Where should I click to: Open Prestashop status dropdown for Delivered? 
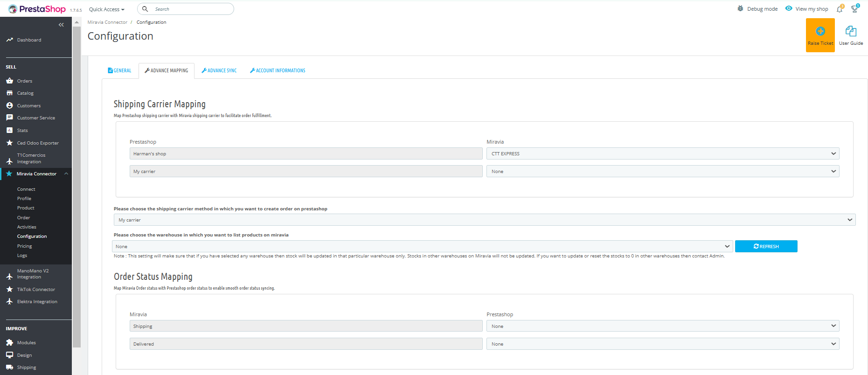point(663,344)
